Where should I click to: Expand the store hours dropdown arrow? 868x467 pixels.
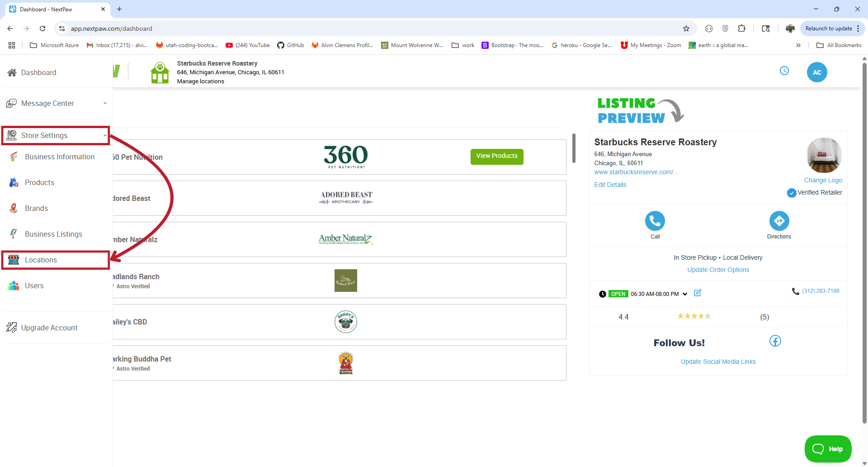tap(685, 294)
